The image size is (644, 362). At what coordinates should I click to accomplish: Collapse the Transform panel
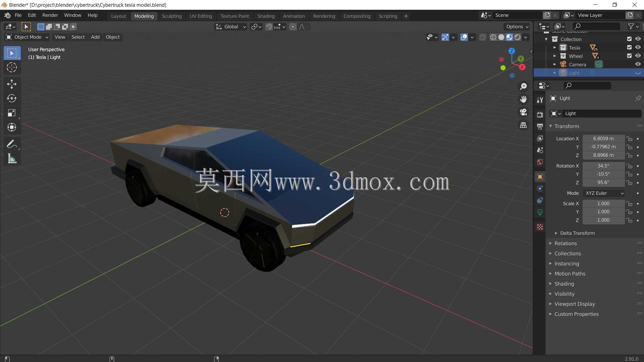click(551, 126)
